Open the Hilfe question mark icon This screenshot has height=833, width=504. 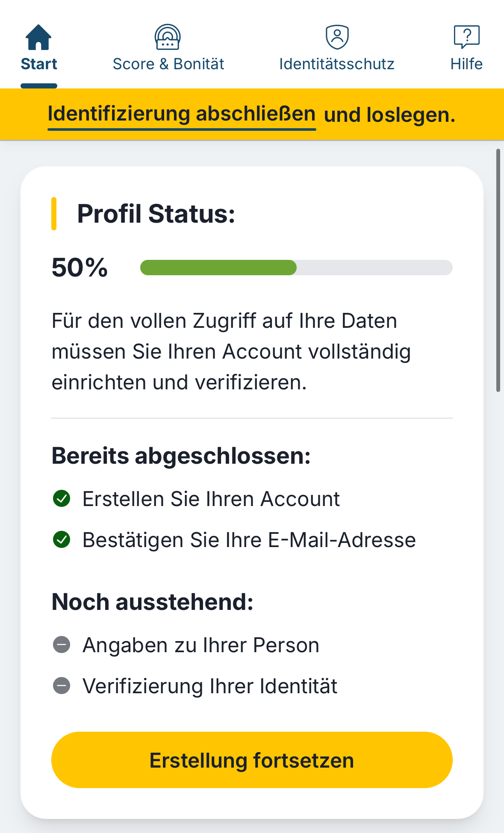click(x=466, y=37)
